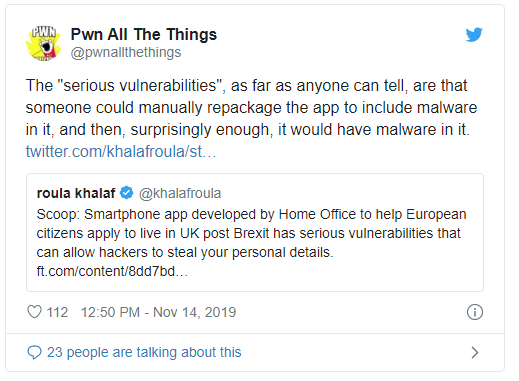The height and width of the screenshot is (381, 519).
Task: Click the quoted tweet card border area
Action: [255, 232]
